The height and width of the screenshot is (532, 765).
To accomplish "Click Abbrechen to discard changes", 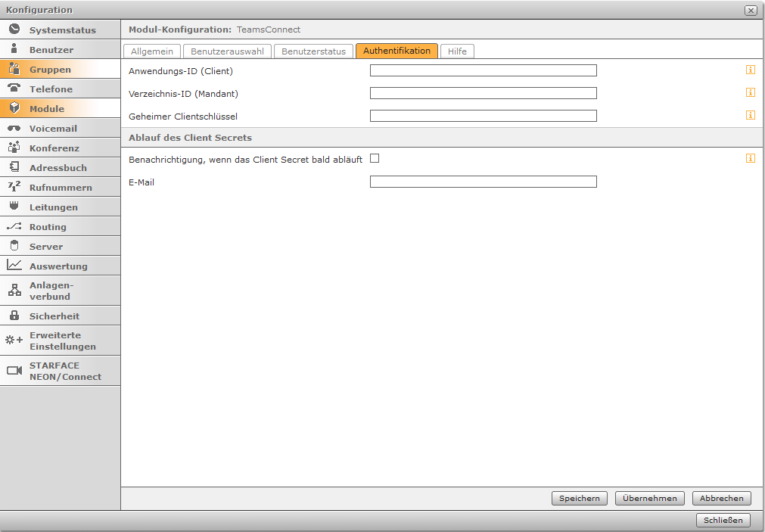I will (x=721, y=498).
